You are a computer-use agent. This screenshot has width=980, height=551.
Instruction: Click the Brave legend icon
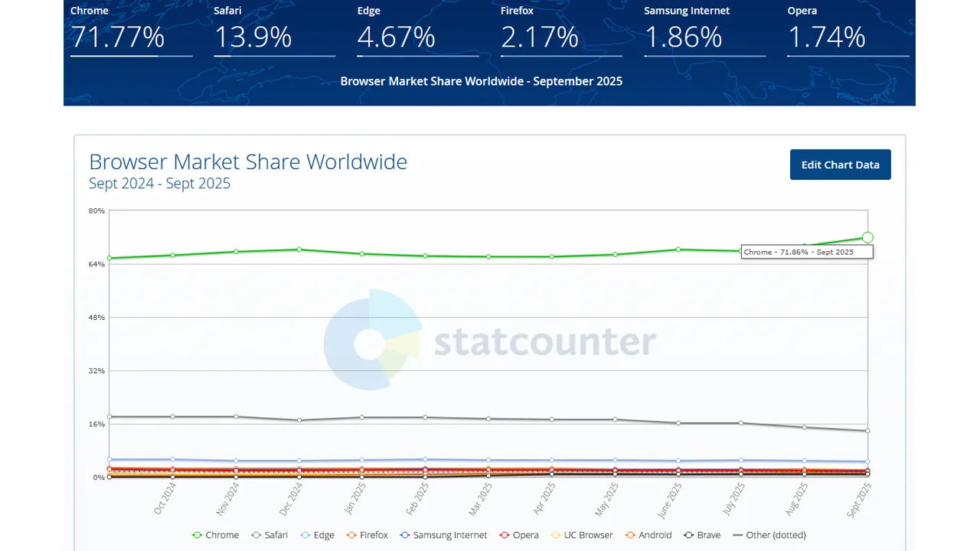click(x=689, y=535)
